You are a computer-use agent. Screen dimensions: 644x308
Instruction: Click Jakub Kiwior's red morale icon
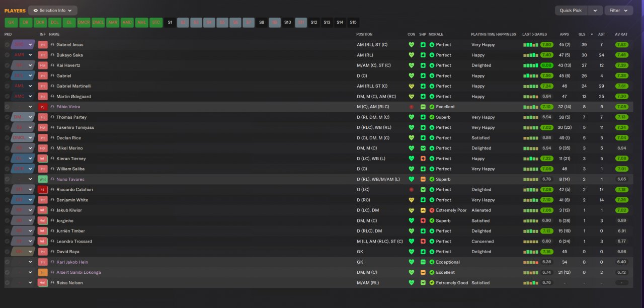tap(432, 210)
